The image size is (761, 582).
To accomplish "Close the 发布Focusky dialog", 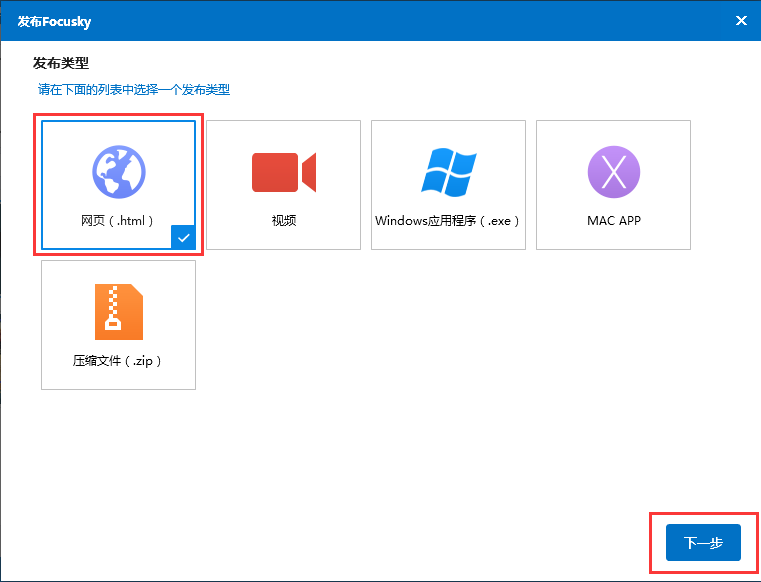I will (741, 20).
